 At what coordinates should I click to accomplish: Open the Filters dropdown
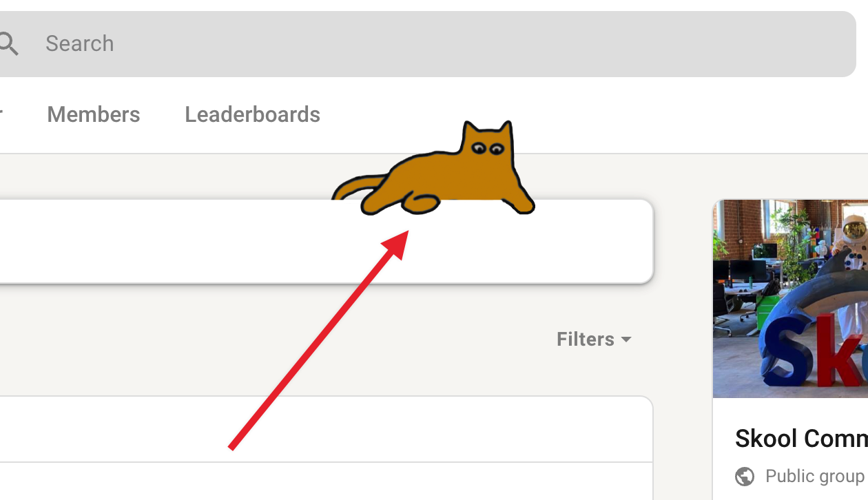[585, 339]
